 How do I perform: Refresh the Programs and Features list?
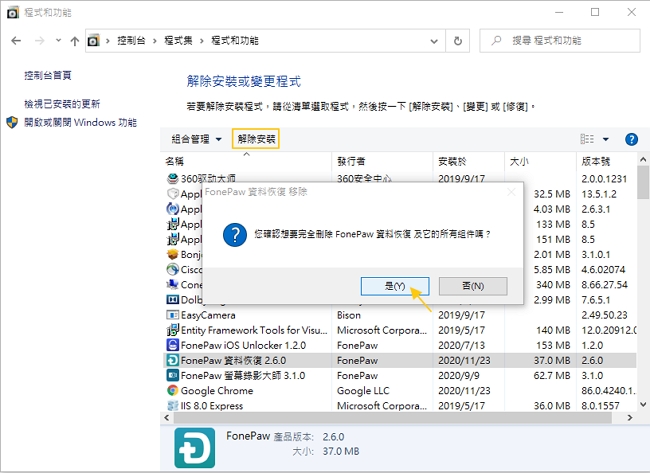[458, 41]
